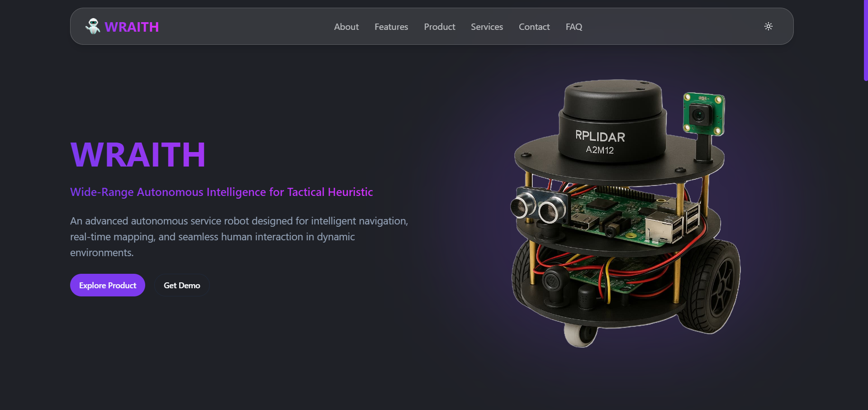Image resolution: width=868 pixels, height=410 pixels.
Task: Select the large WRAITH hero heading
Action: [138, 155]
